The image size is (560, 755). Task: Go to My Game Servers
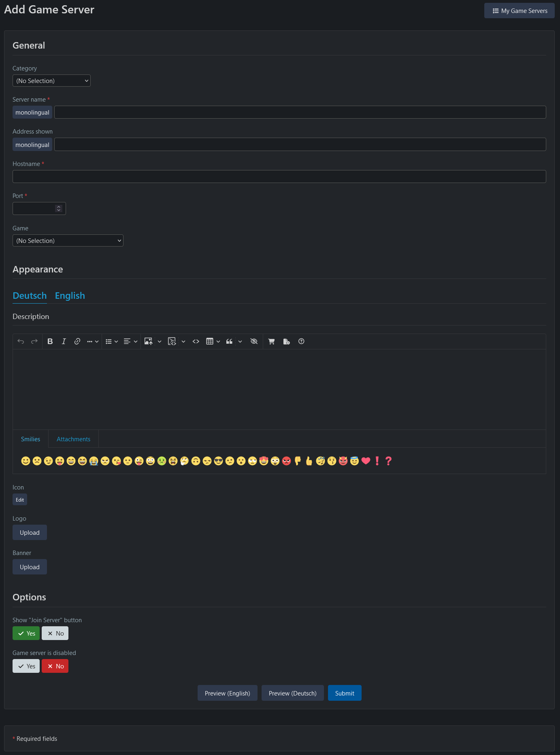(x=520, y=11)
